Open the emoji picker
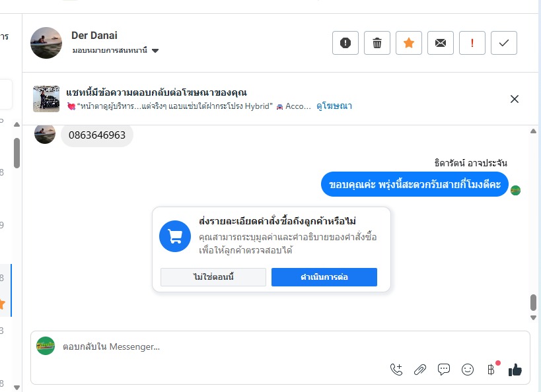The width and height of the screenshot is (541, 392). click(468, 370)
